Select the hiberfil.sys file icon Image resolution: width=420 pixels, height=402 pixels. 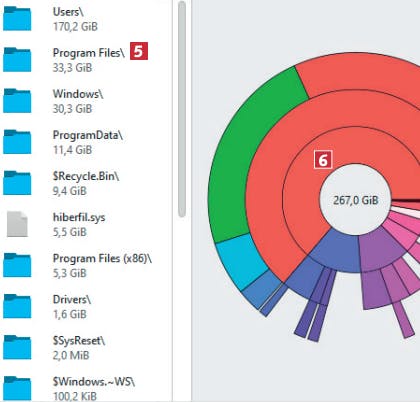(x=17, y=224)
